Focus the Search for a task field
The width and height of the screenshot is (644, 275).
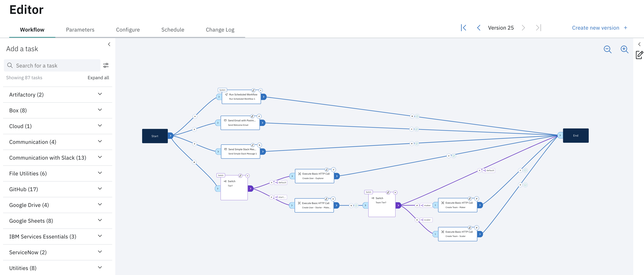52,65
